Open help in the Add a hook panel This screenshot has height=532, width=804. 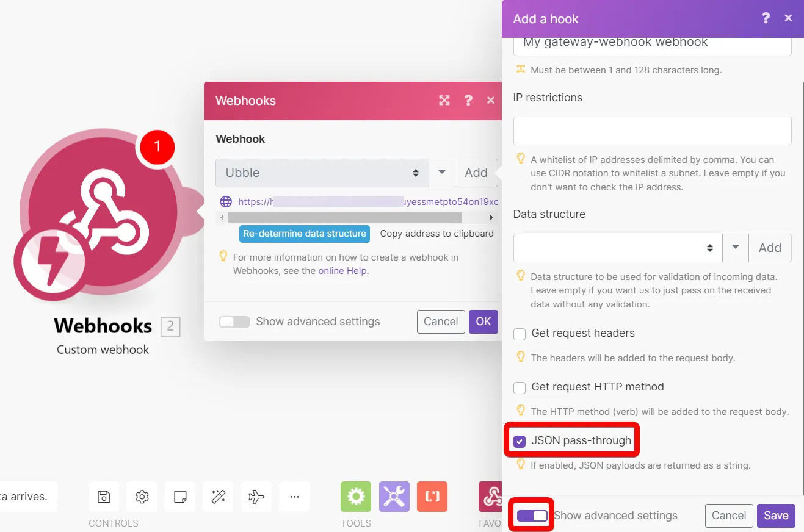click(x=766, y=18)
